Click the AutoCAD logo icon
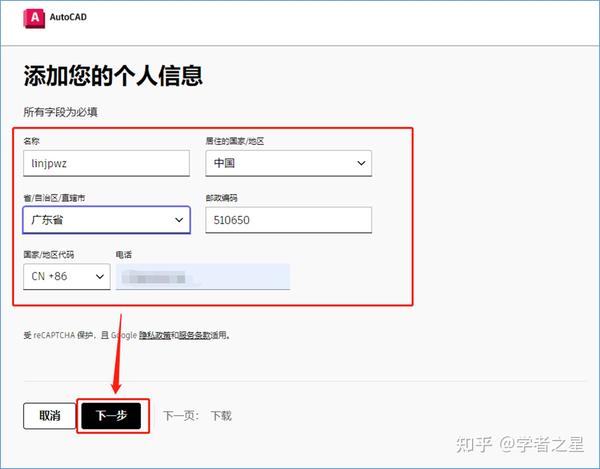The image size is (600, 469). [34, 18]
